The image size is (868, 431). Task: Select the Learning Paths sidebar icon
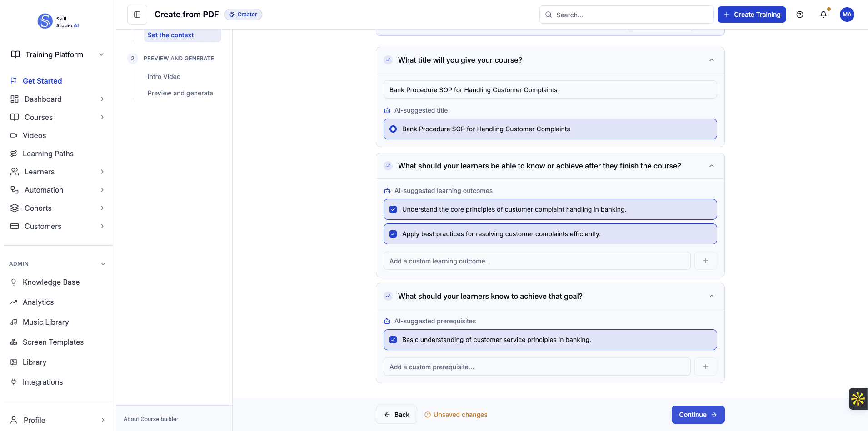[x=14, y=154]
